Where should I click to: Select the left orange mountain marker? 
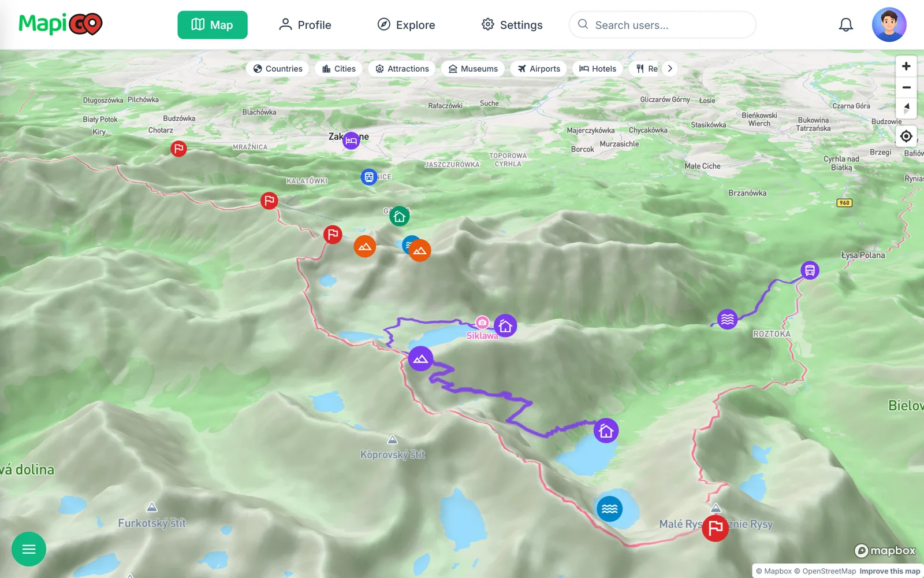364,246
